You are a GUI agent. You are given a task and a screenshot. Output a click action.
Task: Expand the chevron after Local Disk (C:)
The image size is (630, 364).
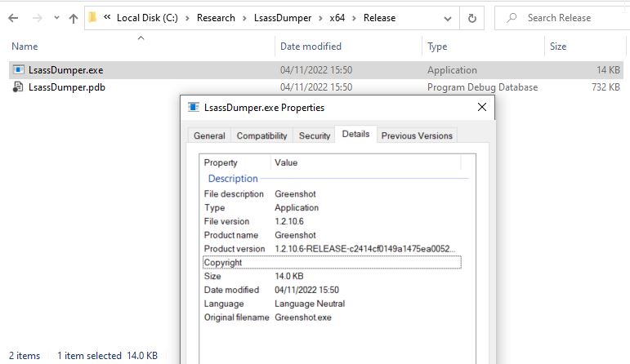pyautogui.click(x=187, y=19)
